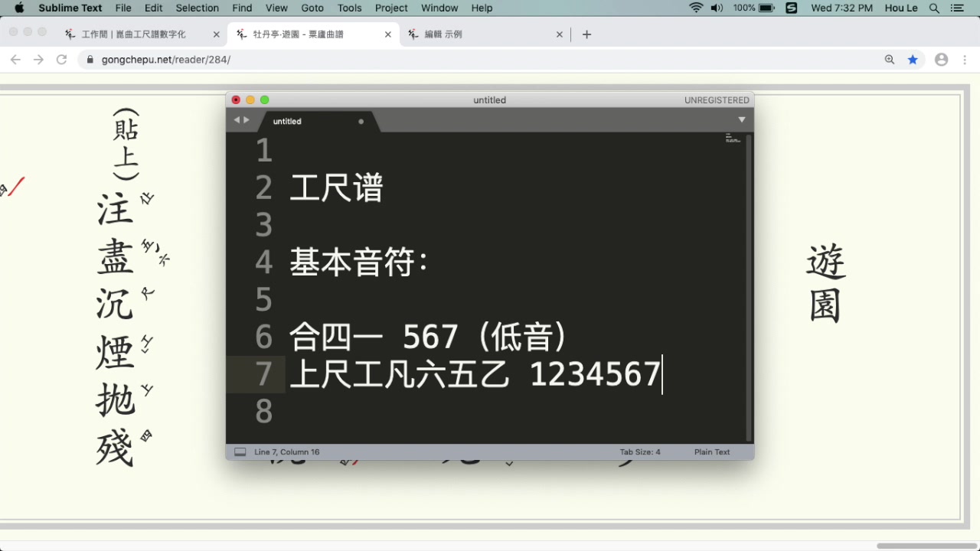This screenshot has width=980, height=551.
Task: Open the Edit menu
Action: (153, 8)
